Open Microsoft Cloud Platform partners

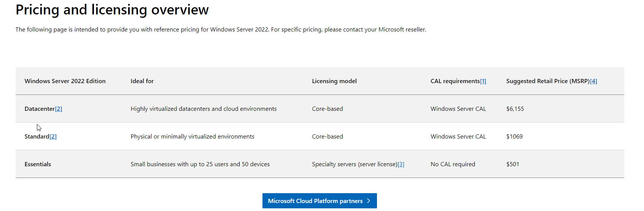point(320,201)
